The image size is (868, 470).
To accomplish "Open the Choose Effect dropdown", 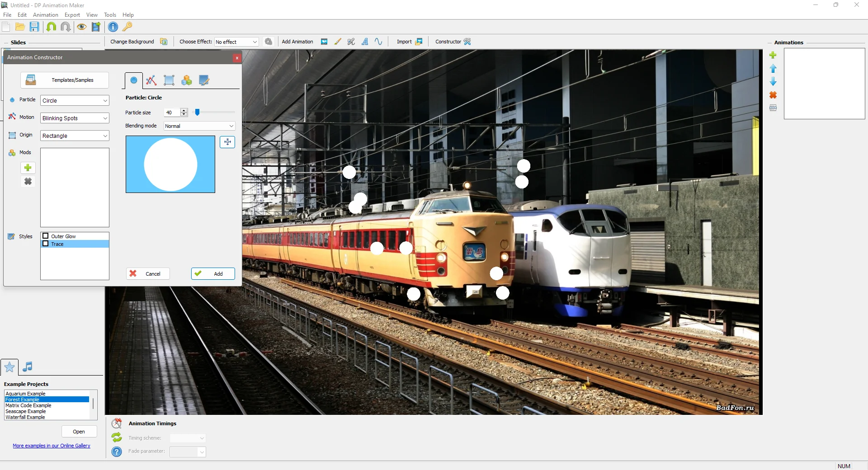I will click(x=236, y=42).
